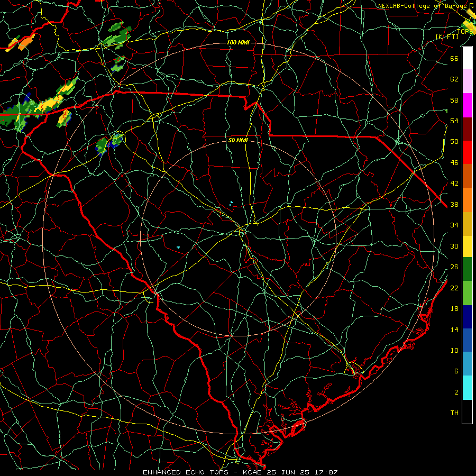Image resolution: width=476 pixels, height=476 pixels.
Task: Click the KCAE radar site identifier
Action: coord(253,472)
